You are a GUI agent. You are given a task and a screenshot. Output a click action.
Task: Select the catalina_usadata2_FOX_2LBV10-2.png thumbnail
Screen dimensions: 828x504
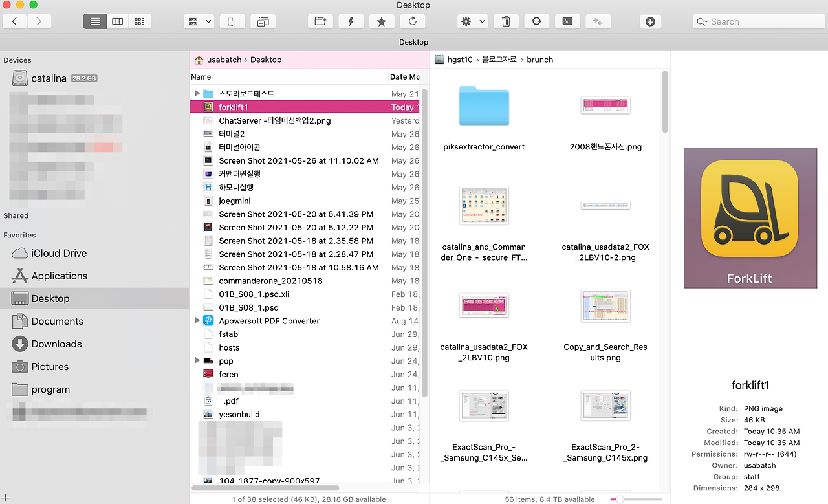(x=605, y=205)
